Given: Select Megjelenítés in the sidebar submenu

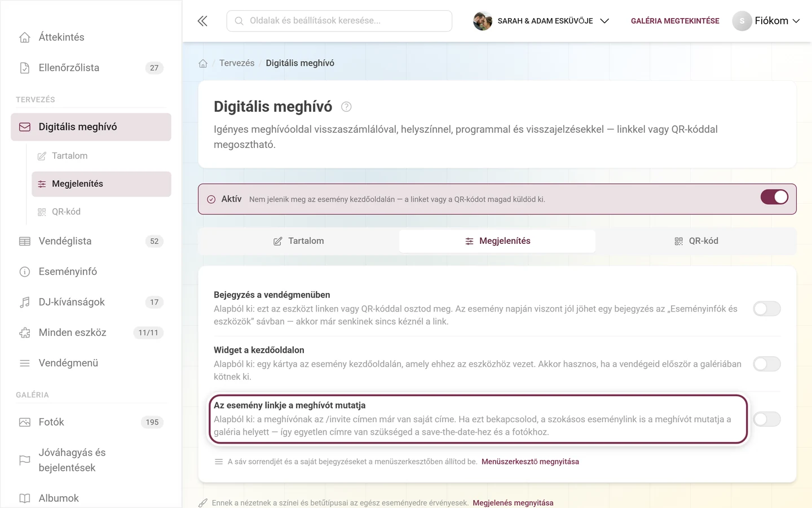Looking at the screenshot, I should 101,184.
